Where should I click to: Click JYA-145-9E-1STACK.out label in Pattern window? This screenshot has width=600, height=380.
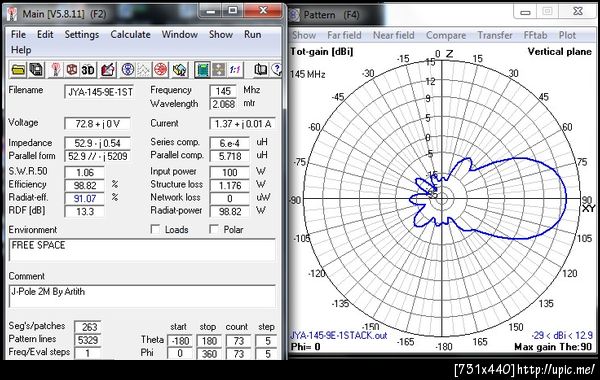tap(339, 335)
